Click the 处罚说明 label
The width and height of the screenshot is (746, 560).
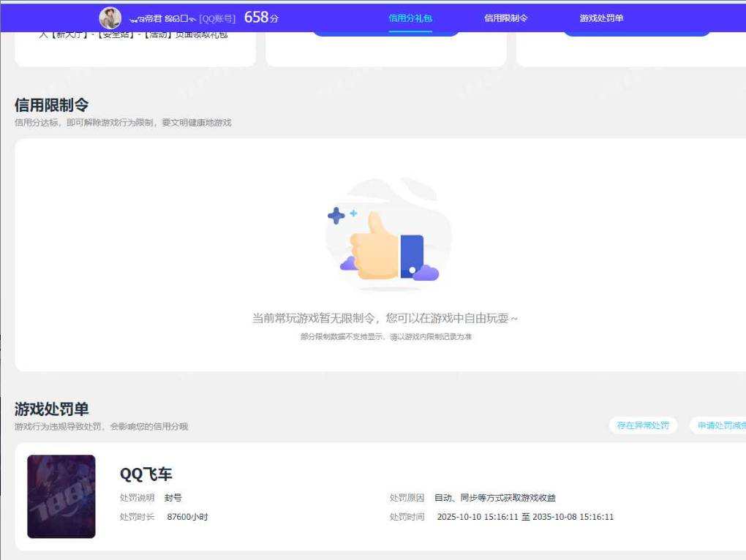(137, 498)
